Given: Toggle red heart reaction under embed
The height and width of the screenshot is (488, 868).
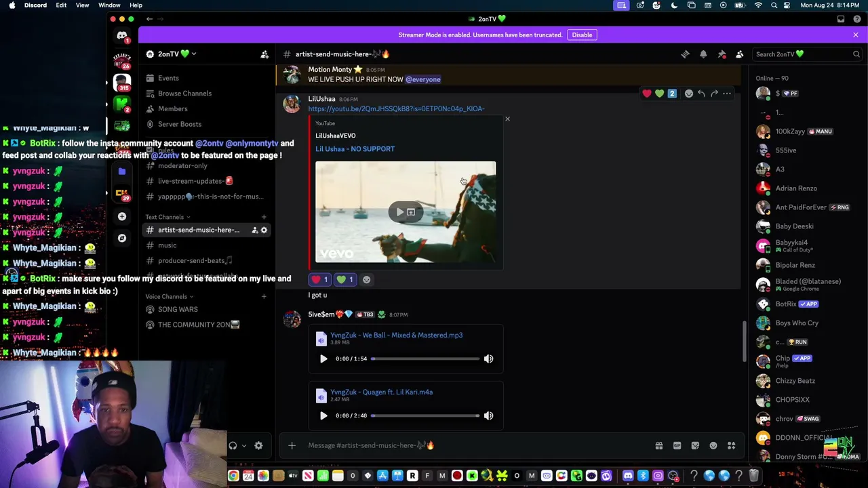Looking at the screenshot, I should click(x=319, y=279).
